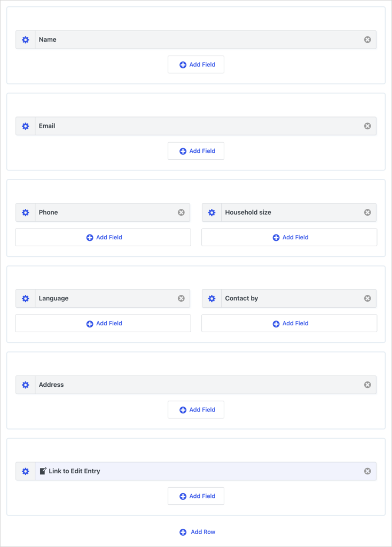Image resolution: width=392 pixels, height=547 pixels.
Task: Open settings gear for Link to Edit Entry
Action: (26, 471)
